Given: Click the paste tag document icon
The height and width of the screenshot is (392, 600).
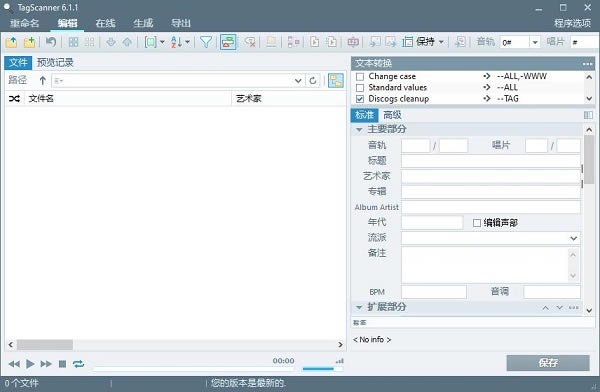Looking at the screenshot, I should [x=332, y=42].
